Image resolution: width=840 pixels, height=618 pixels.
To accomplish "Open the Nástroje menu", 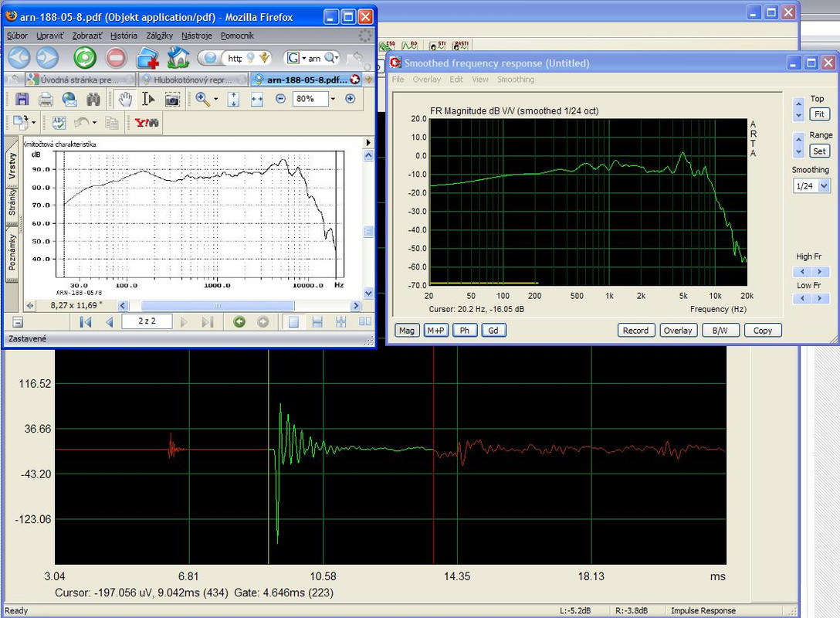I will click(197, 36).
